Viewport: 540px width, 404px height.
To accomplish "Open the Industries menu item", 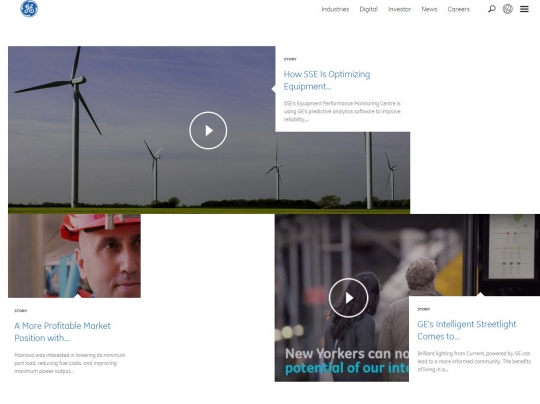I will tap(335, 9).
